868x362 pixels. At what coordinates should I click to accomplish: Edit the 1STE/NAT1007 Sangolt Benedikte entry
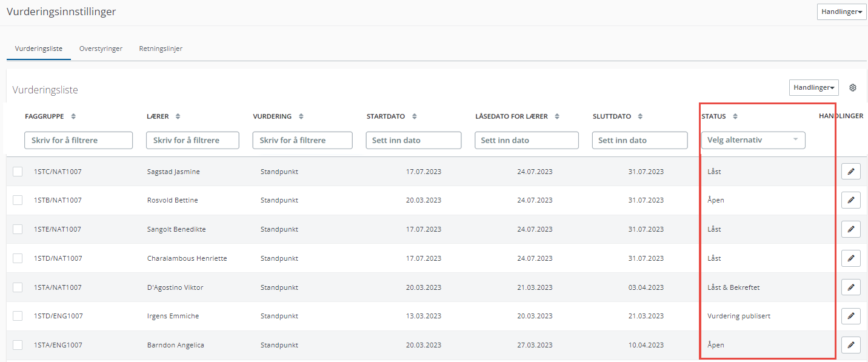[x=851, y=229]
